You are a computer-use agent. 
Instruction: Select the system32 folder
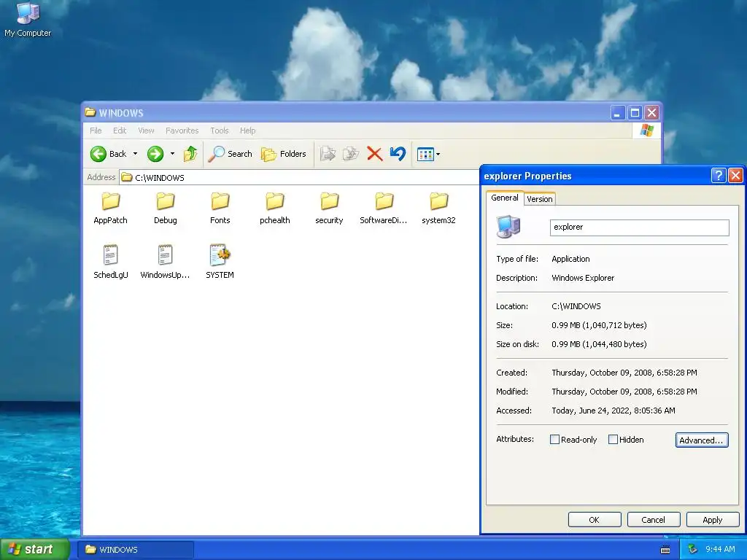coord(438,208)
